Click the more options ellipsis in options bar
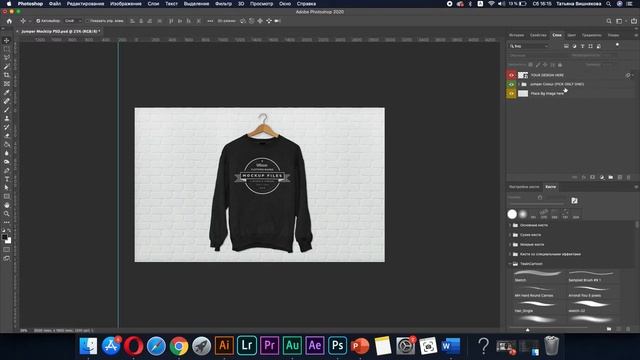Viewport: 640px width, 360px height. click(x=210, y=21)
